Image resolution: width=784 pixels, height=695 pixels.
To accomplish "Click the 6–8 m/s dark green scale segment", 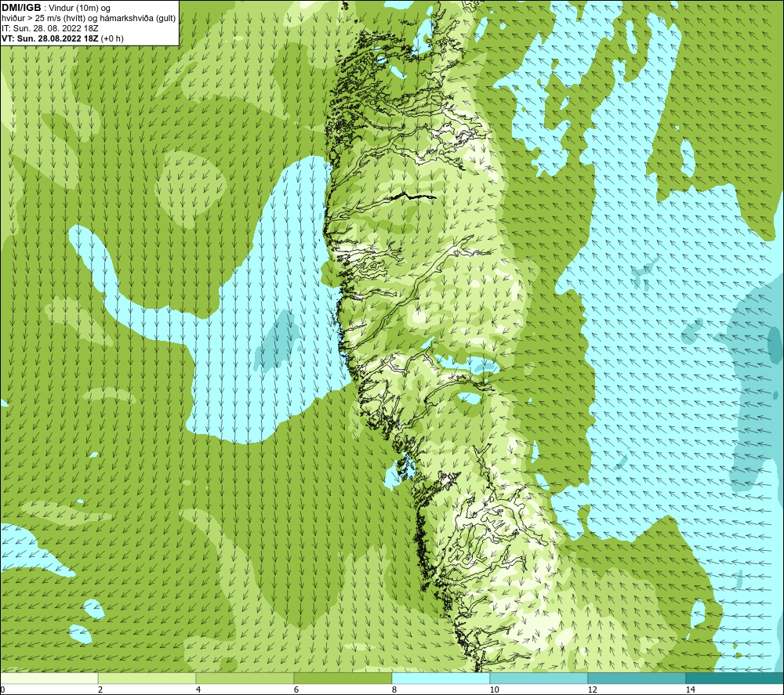I will pyautogui.click(x=343, y=679).
